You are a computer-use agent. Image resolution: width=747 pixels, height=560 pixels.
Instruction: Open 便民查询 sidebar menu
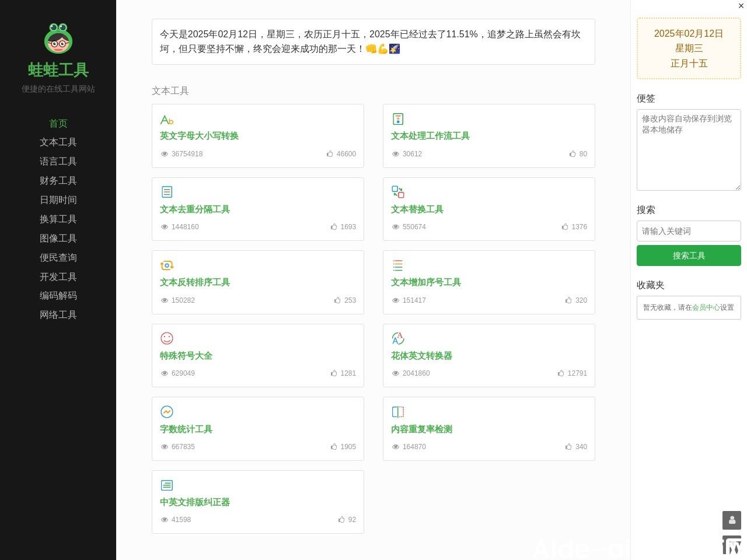point(58,258)
